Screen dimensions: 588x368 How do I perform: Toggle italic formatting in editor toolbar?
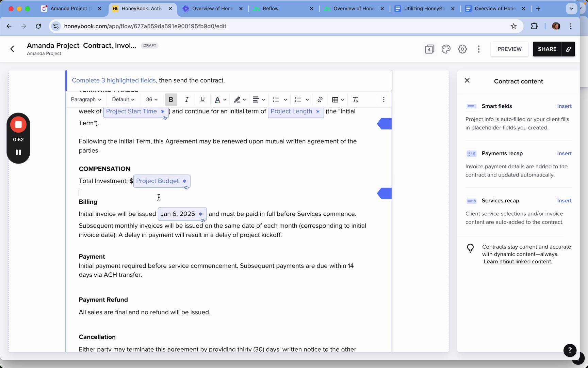click(x=186, y=99)
